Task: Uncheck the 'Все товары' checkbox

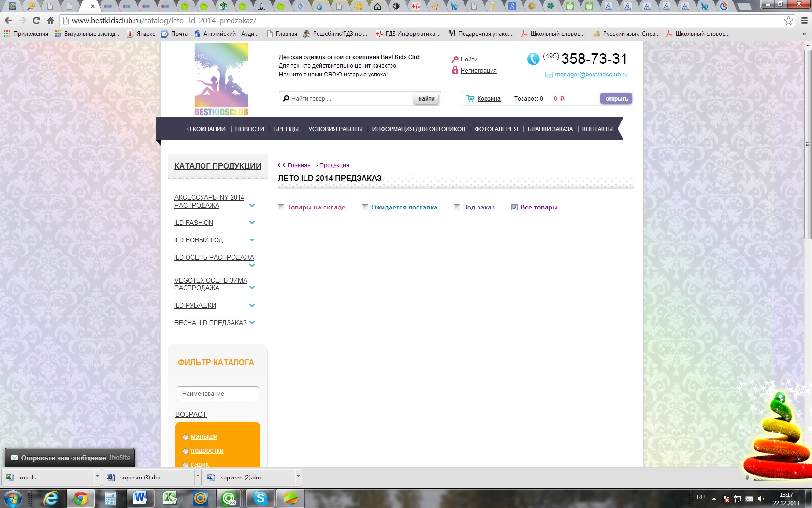Action: click(515, 208)
